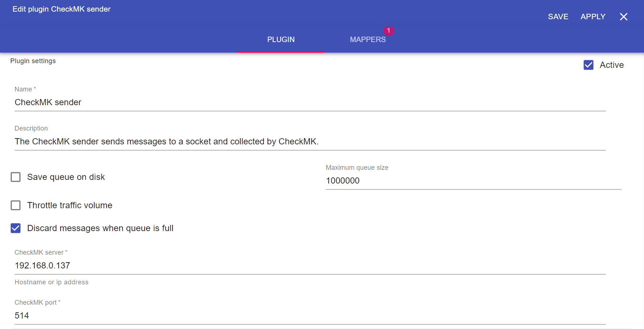Focus the Name input field
This screenshot has width=644, height=329.
(310, 103)
